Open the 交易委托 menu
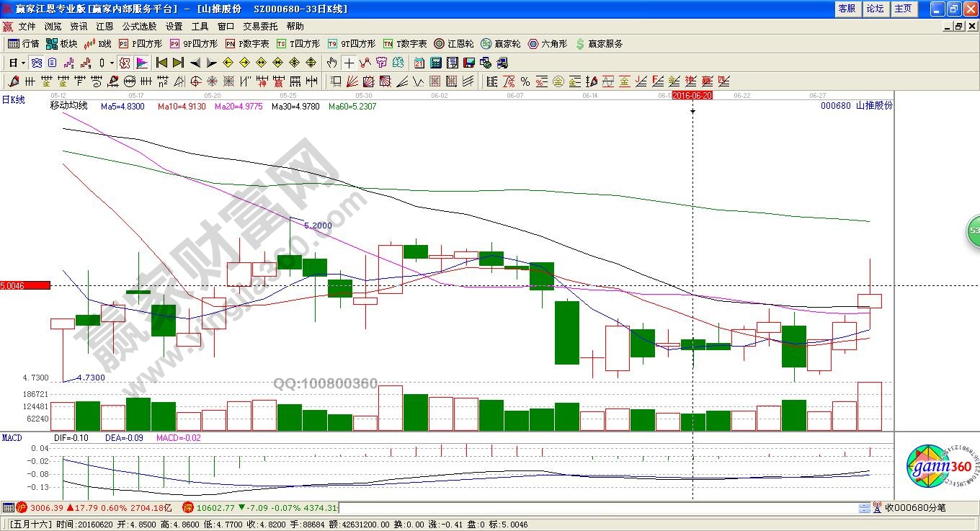Image resolution: width=980 pixels, height=531 pixels. (x=260, y=27)
